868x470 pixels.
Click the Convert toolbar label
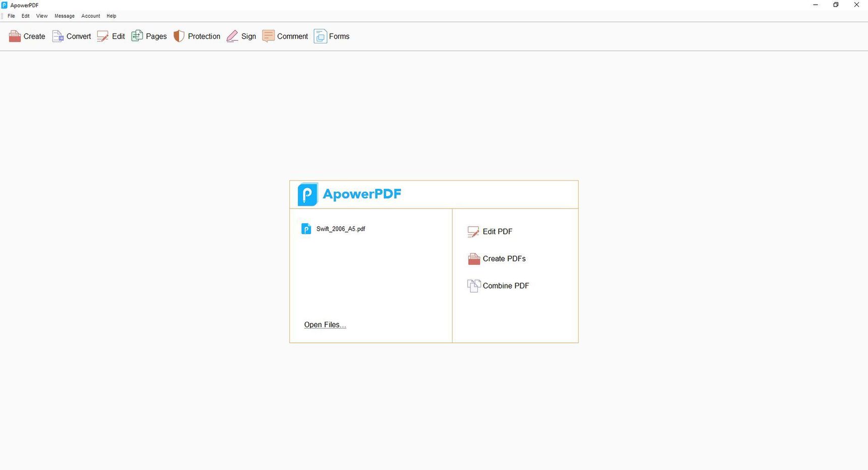(x=79, y=36)
